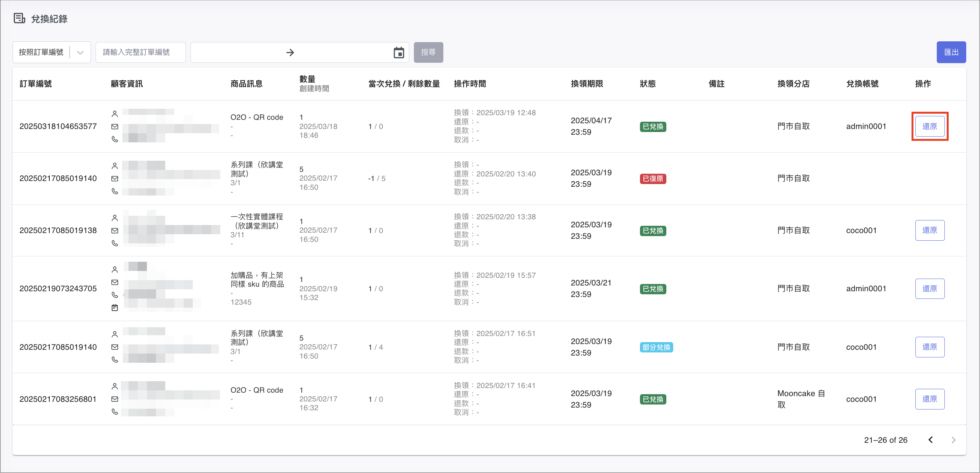Click 還原 for order 20250217083256801
This screenshot has width=980, height=473.
point(930,399)
